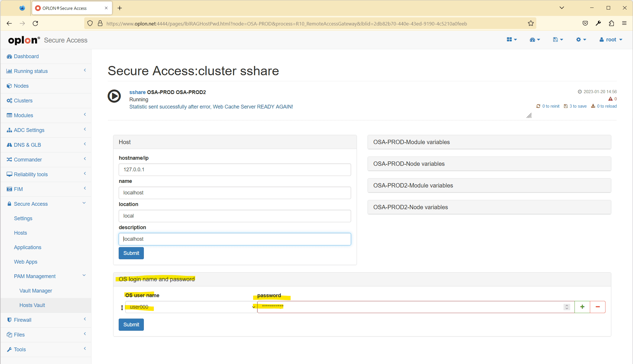This screenshot has height=364, width=633.
Task: Close the OPLON Secure Access tab
Action: click(x=106, y=8)
